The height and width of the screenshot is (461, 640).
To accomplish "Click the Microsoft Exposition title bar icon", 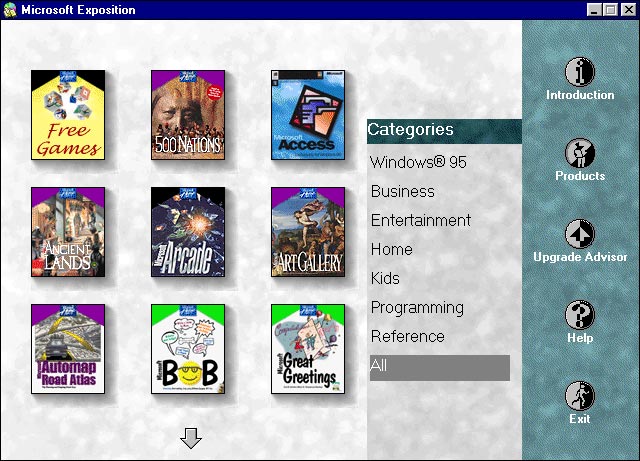I will tap(10, 10).
